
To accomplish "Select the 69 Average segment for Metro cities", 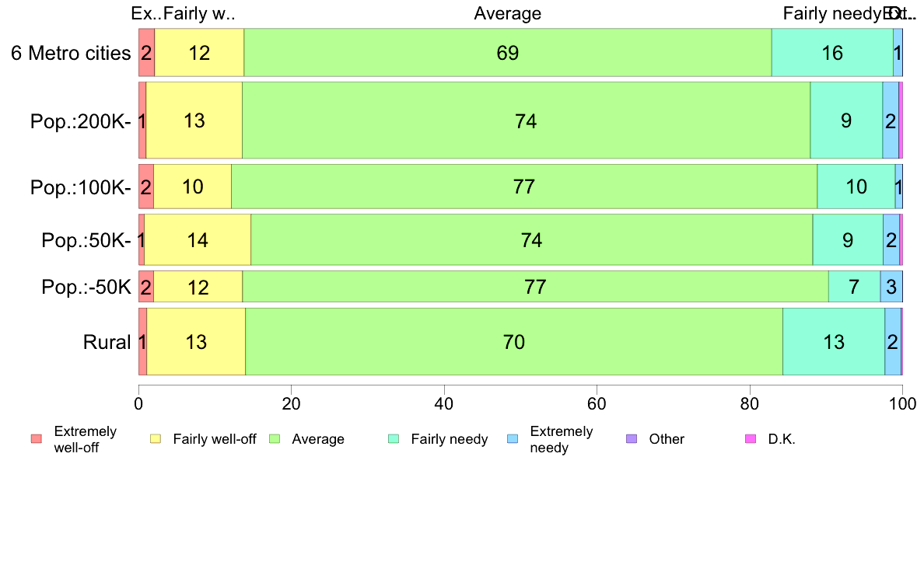I will pos(508,52).
